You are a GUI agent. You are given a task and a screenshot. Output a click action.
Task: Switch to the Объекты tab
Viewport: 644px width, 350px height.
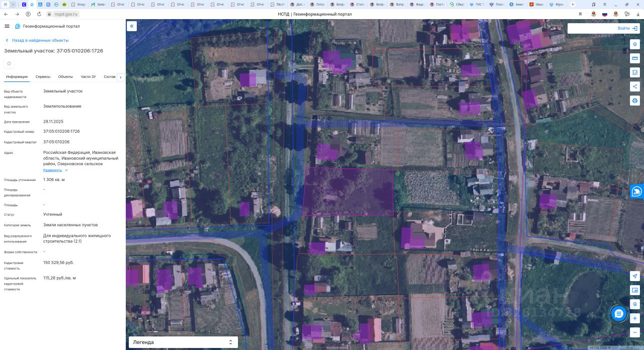65,77
